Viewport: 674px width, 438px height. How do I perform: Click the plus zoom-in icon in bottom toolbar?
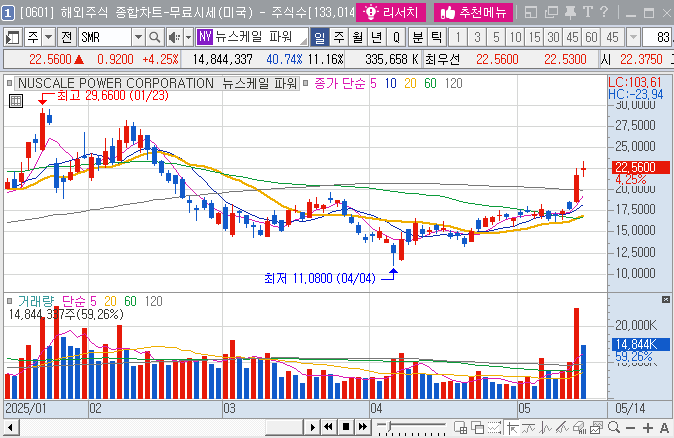pos(648,428)
